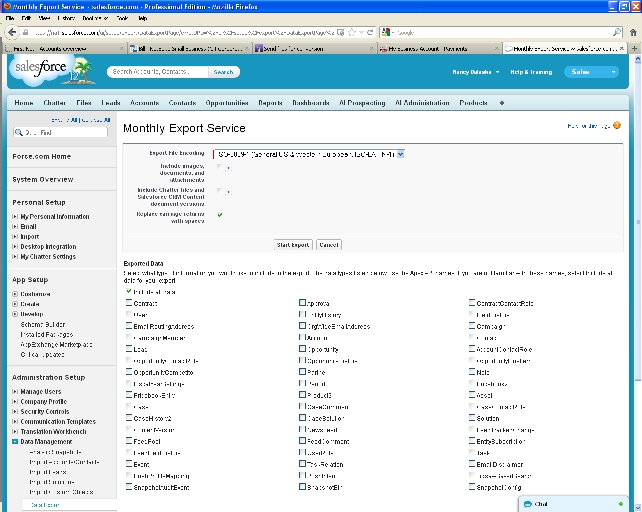
Task: Expand Manage Users in sidebar
Action: coord(15,392)
